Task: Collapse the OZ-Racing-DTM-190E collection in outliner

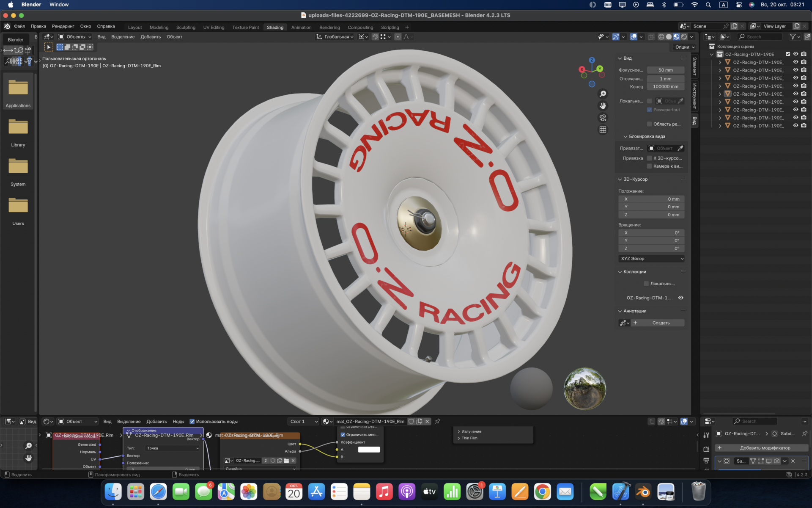Action: click(712, 54)
